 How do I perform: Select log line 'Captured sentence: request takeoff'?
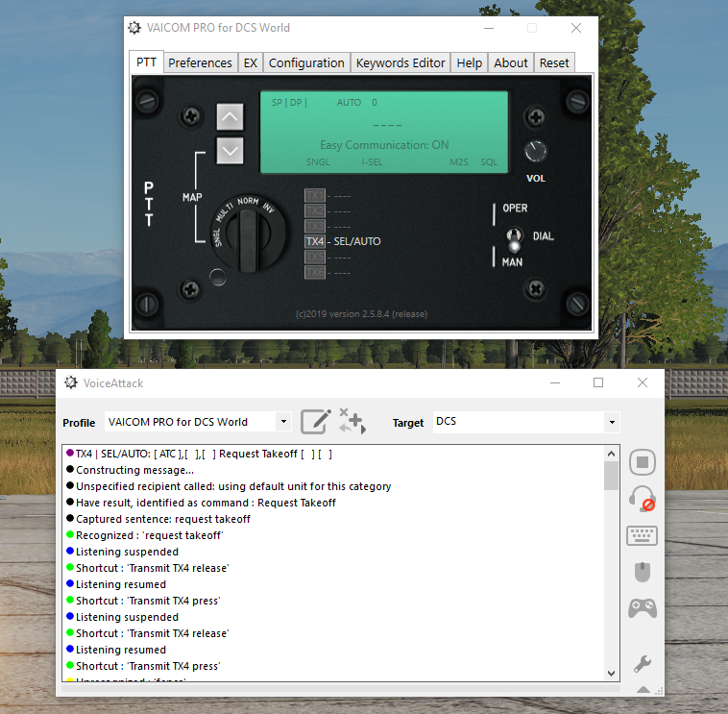[163, 519]
